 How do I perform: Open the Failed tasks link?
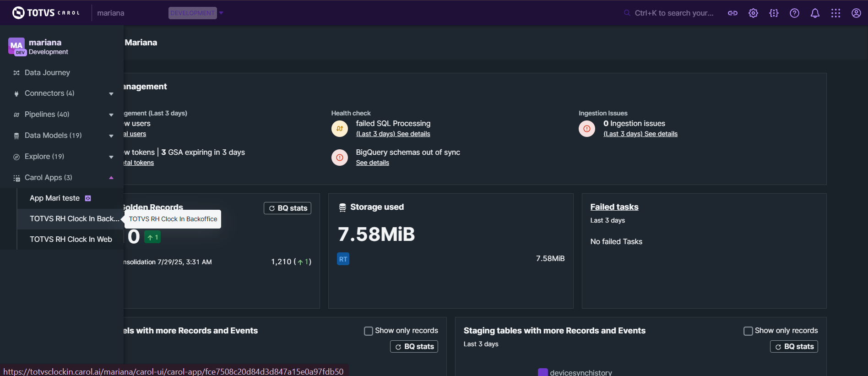click(614, 207)
